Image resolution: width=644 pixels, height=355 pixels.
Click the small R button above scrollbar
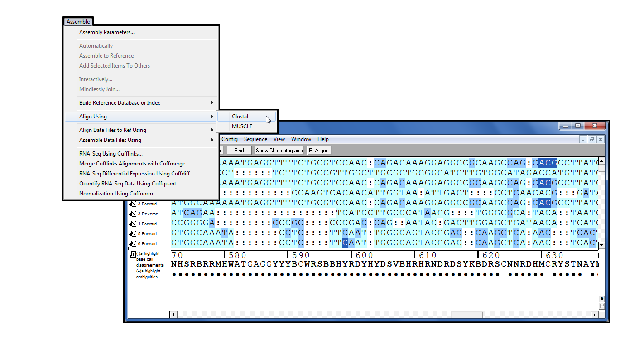pos(601,306)
